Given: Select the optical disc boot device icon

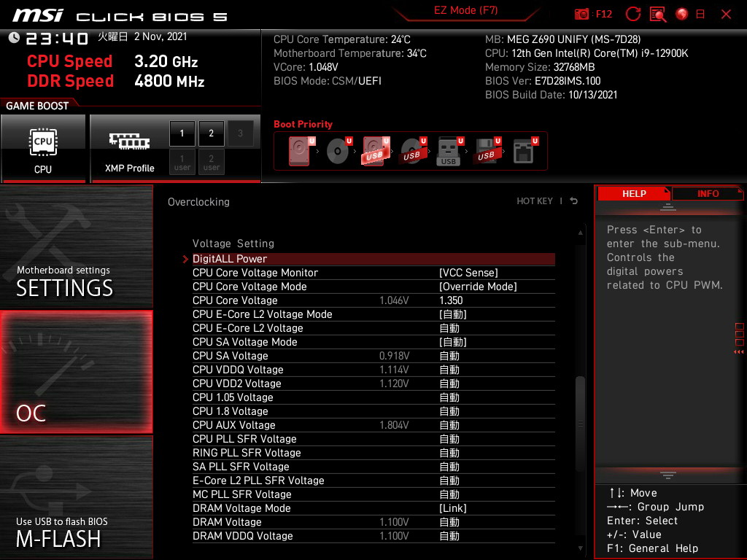Looking at the screenshot, I should click(x=338, y=151).
